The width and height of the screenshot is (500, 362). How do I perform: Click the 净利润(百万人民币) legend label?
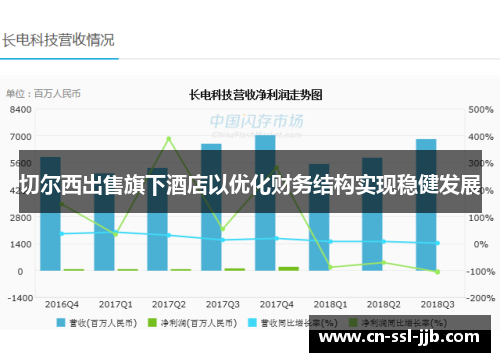(199, 323)
